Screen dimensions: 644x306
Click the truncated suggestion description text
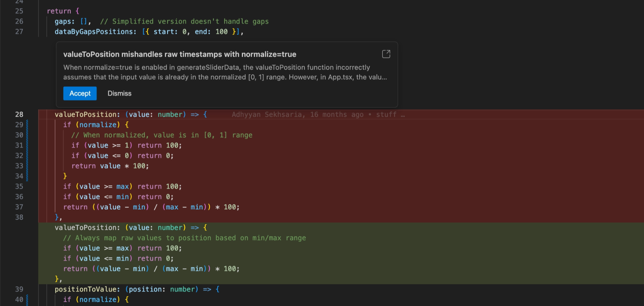coord(225,72)
